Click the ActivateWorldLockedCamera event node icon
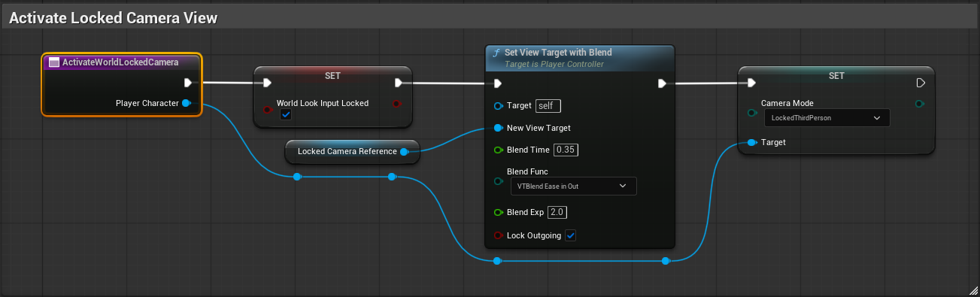Viewport: 980px width, 297px height. coord(54,62)
